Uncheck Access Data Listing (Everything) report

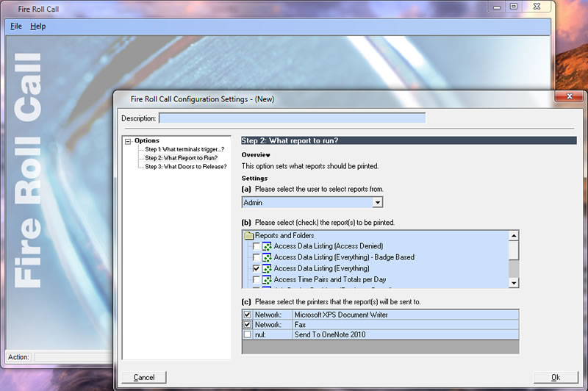click(x=256, y=269)
